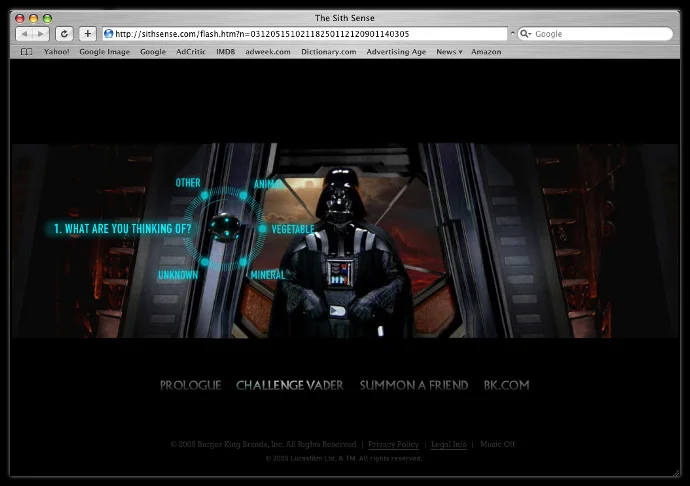Open the CHALLENGE VADER section
The width and height of the screenshot is (690, 486).
[290, 386]
